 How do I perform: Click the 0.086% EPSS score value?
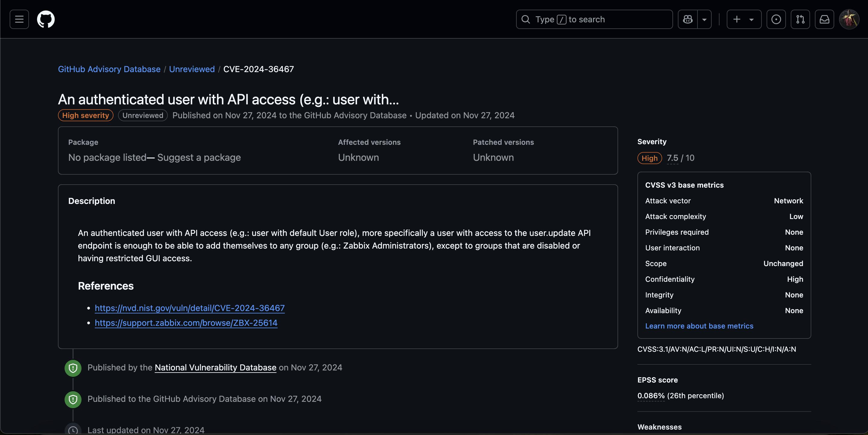[x=651, y=395]
